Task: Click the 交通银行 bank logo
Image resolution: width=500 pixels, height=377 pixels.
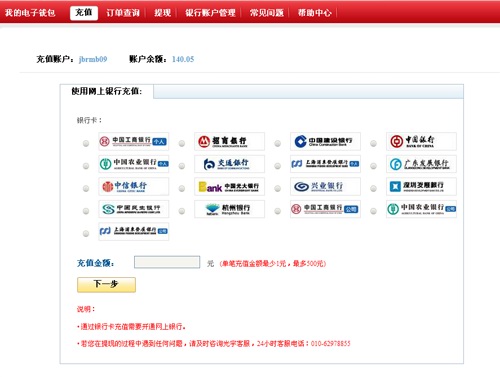Action: click(229, 164)
